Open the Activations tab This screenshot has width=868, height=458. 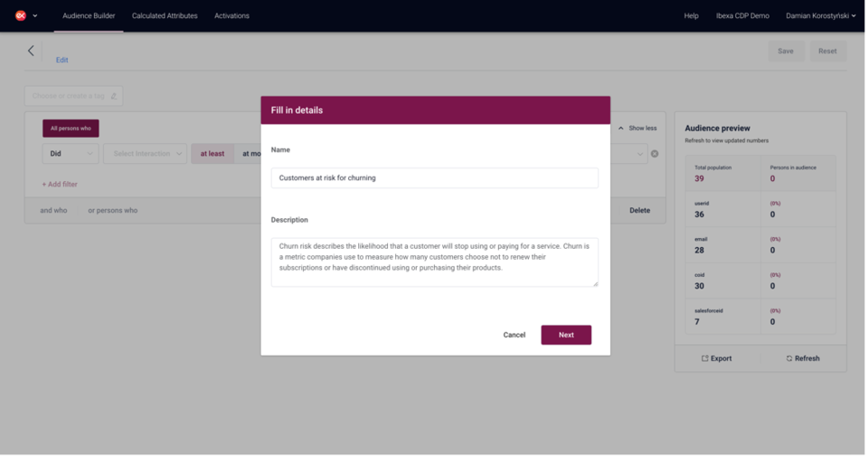(x=232, y=15)
